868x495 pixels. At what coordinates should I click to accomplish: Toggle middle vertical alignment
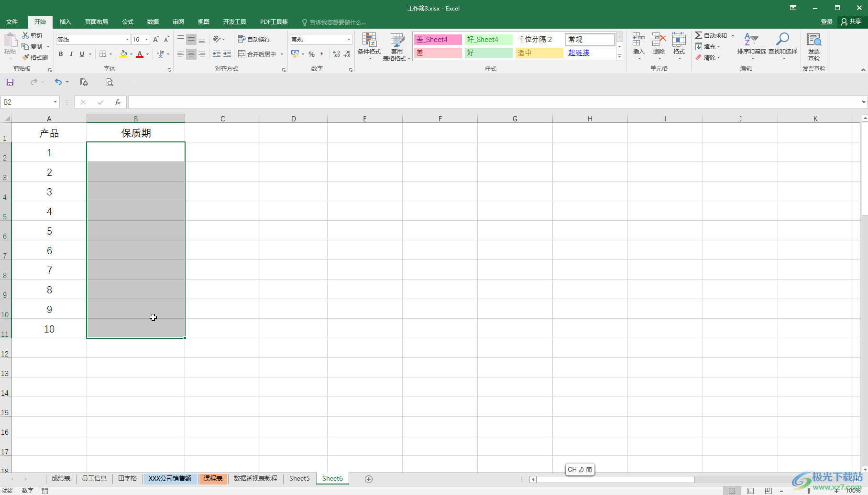point(191,39)
